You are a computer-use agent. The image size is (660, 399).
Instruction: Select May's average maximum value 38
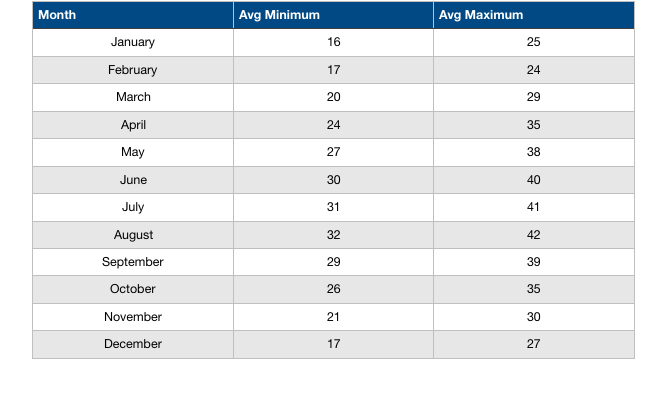(533, 152)
